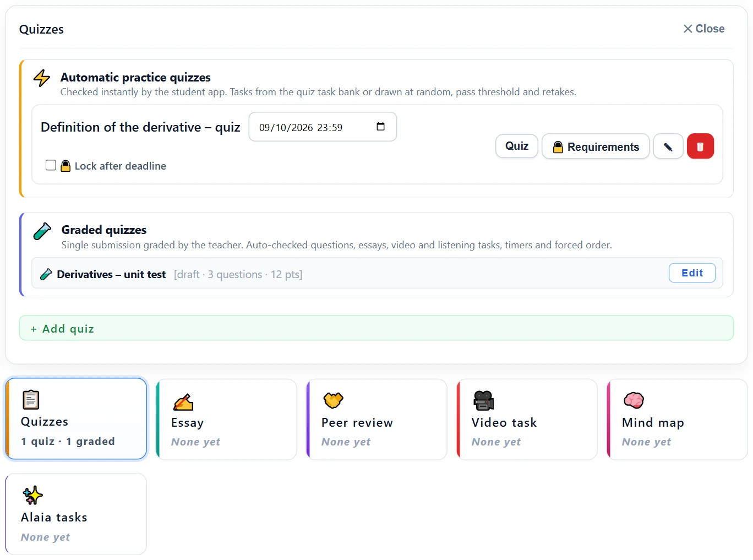Click the camera icon on the Video task card
This screenshot has width=753, height=560.
pyautogui.click(x=483, y=401)
